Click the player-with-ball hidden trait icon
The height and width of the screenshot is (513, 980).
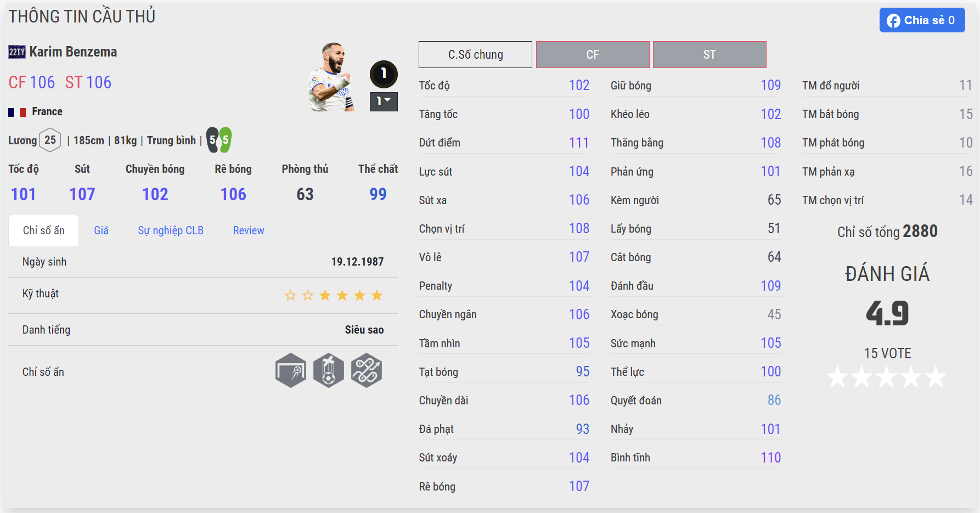tap(329, 370)
